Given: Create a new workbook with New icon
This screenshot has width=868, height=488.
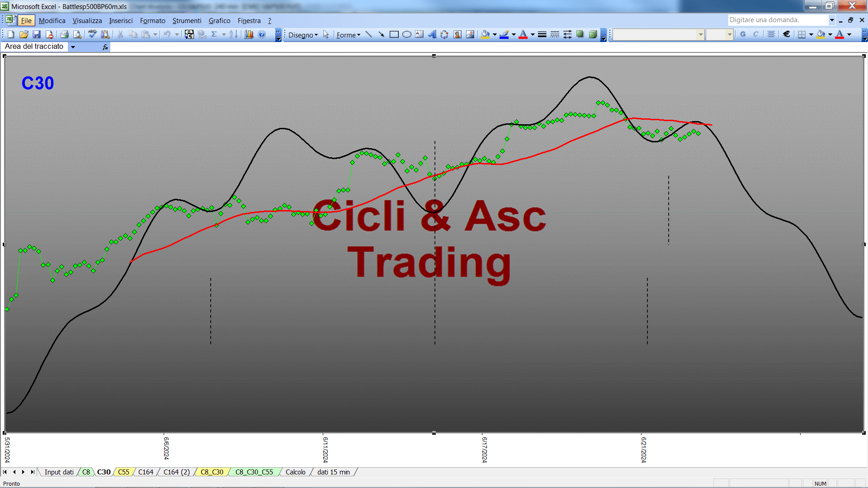Looking at the screenshot, I should (11, 35).
